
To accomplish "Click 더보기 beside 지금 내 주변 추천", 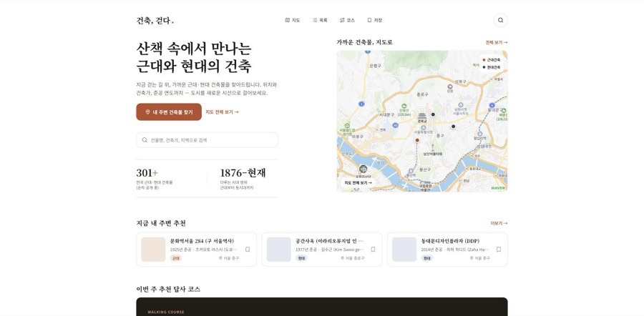I will coord(499,223).
